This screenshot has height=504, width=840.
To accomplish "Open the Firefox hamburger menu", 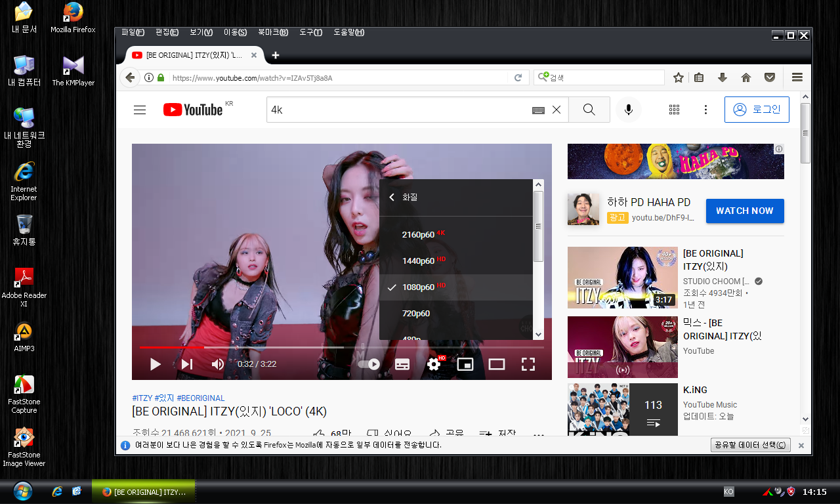I will click(x=797, y=77).
